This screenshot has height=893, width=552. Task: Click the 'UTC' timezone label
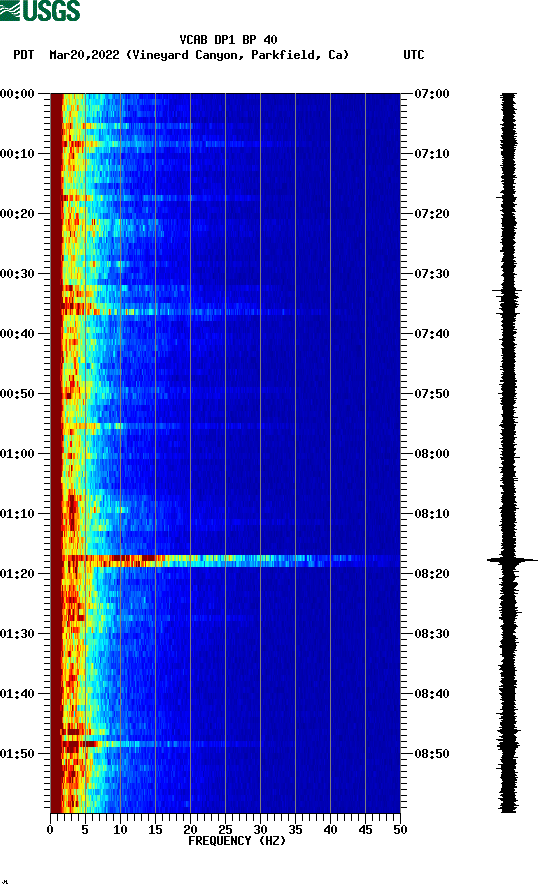coord(414,55)
